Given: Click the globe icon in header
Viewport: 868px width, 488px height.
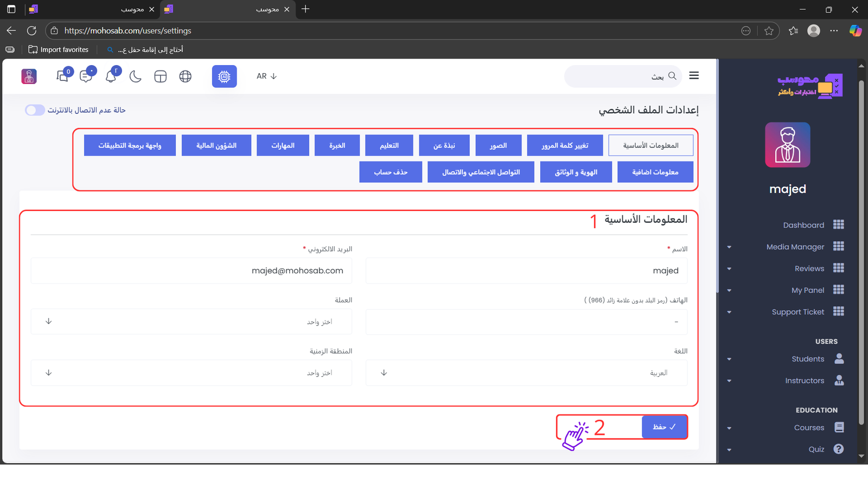Looking at the screenshot, I should point(186,76).
